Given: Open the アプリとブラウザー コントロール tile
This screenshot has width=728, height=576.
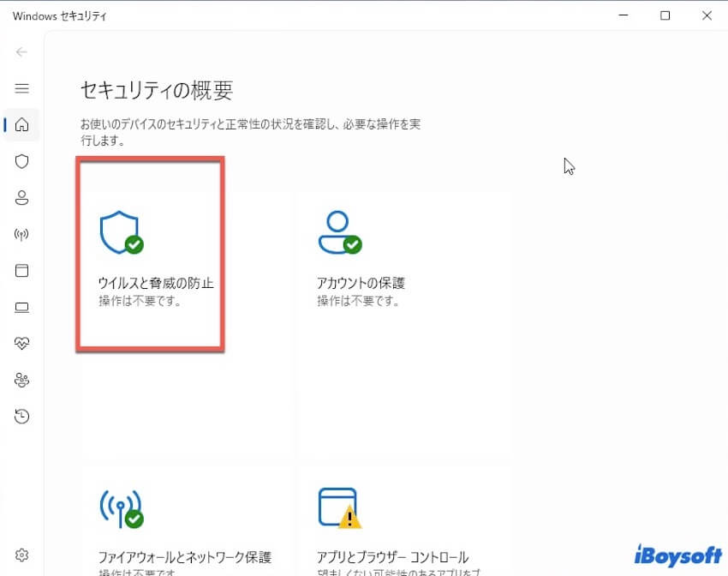Looking at the screenshot, I should tap(393, 557).
